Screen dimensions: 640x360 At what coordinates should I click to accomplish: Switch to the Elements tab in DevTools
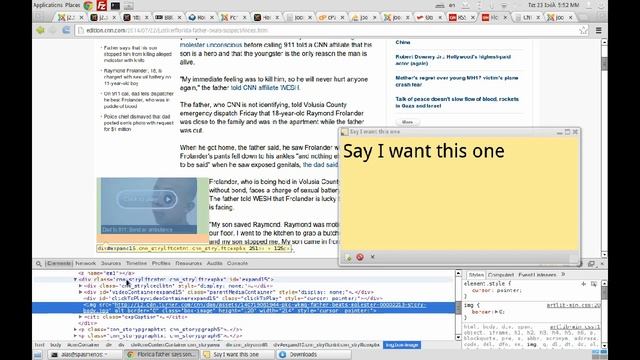point(59,264)
